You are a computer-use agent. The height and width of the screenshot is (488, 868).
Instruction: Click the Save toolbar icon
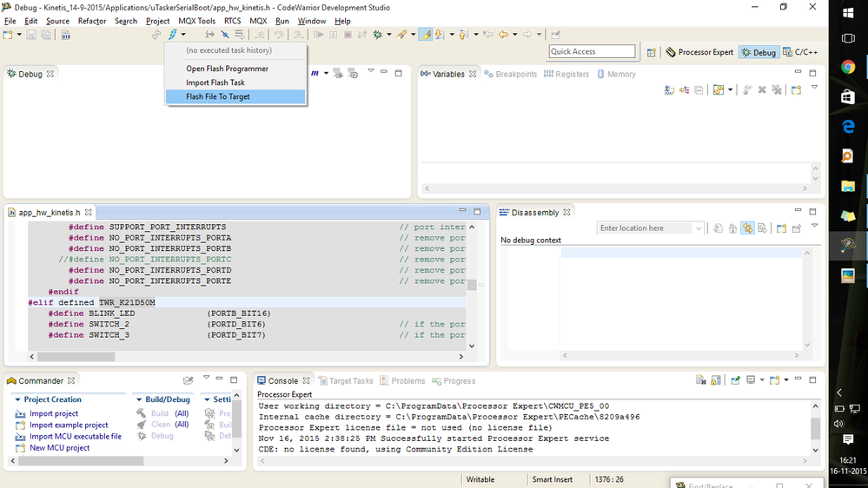coord(31,35)
